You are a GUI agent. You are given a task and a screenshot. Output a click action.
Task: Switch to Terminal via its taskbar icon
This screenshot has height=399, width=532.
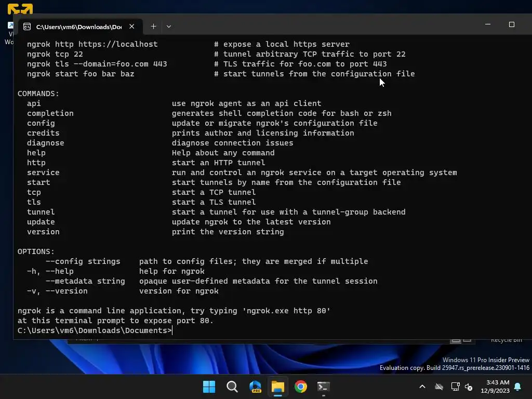tap(323, 387)
